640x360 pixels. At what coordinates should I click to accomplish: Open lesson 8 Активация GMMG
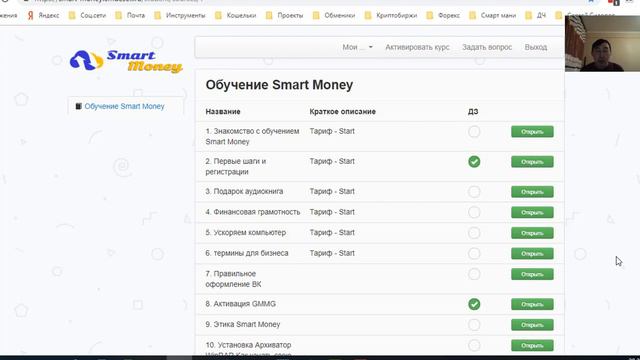532,304
